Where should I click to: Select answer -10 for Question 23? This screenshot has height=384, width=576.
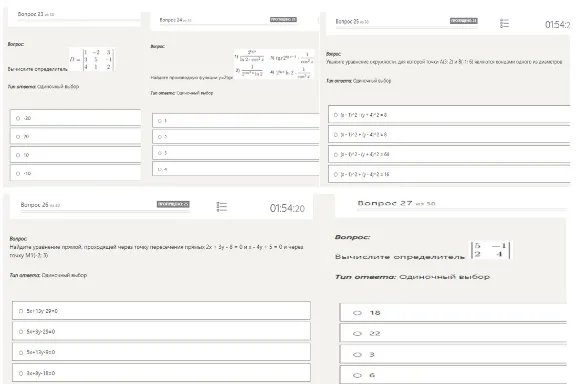tap(75, 173)
